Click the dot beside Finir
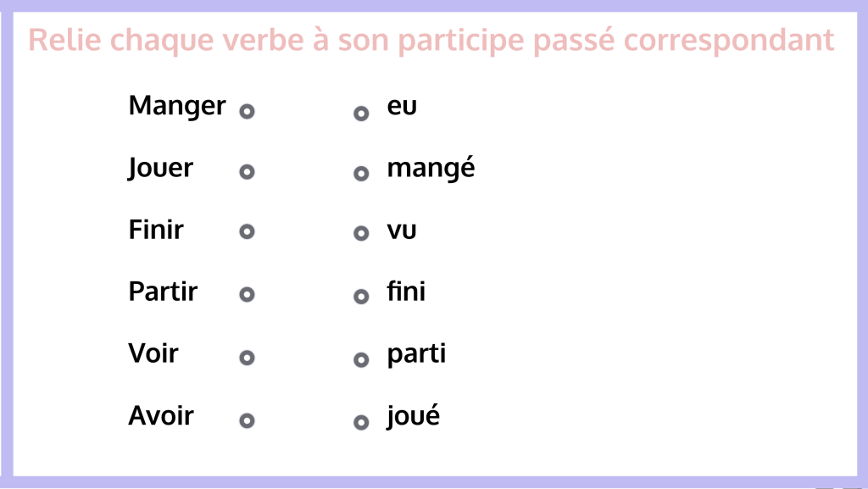 (247, 232)
